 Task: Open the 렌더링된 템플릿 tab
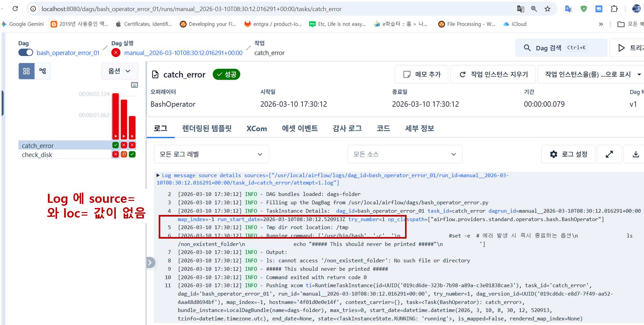tap(207, 129)
